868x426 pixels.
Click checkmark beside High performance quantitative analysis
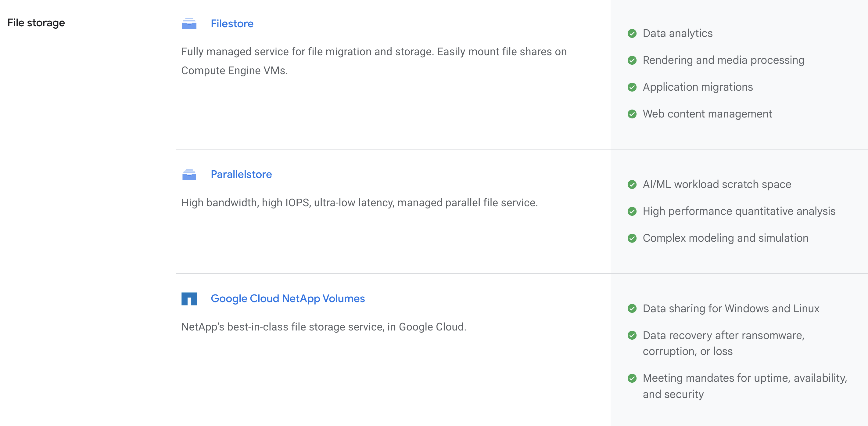632,211
